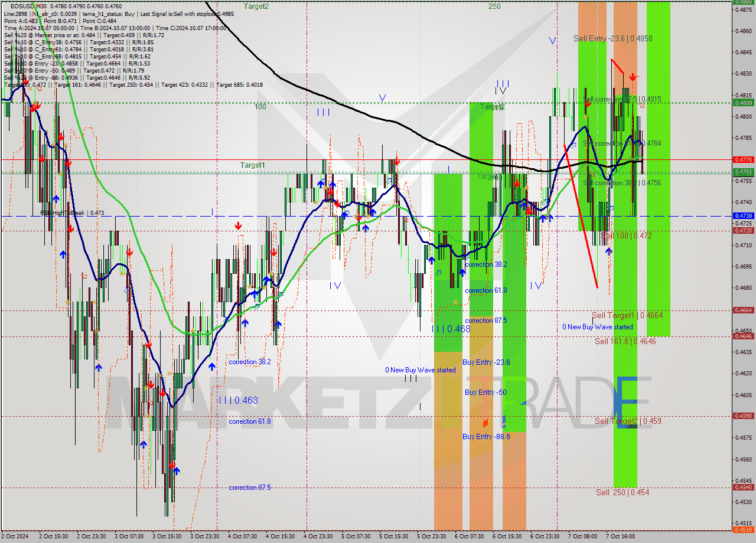
Task: Click the 'Sell 161.8 | 0.4646' label
Action: [626, 341]
